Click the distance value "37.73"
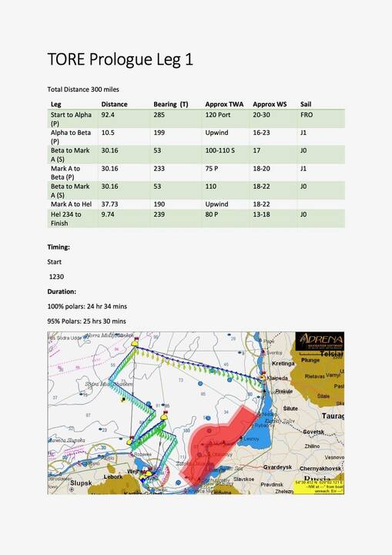 click(109, 204)
